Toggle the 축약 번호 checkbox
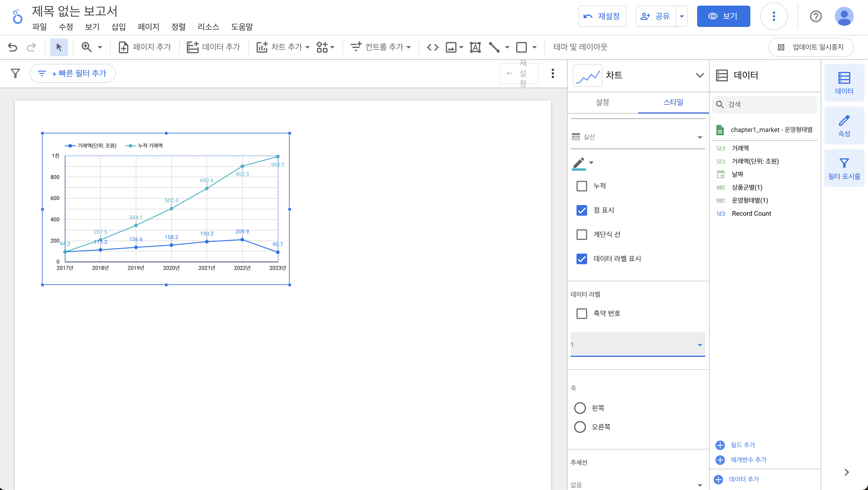Image resolution: width=868 pixels, height=490 pixels. 582,313
